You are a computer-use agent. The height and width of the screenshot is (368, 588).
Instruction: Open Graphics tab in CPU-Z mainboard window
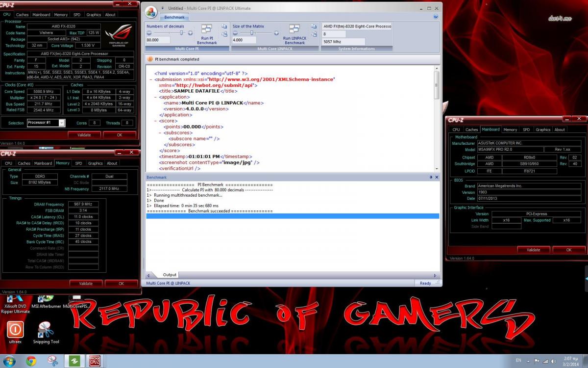click(x=543, y=130)
